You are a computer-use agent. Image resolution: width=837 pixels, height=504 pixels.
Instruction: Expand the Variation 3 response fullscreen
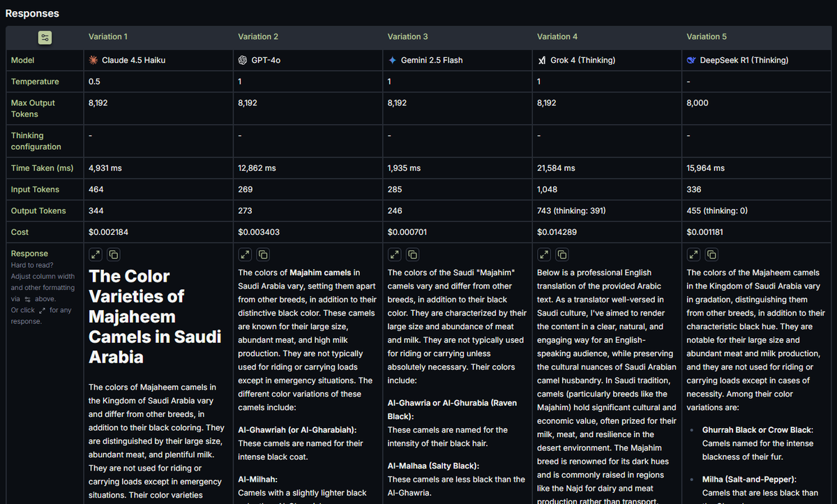(x=395, y=254)
